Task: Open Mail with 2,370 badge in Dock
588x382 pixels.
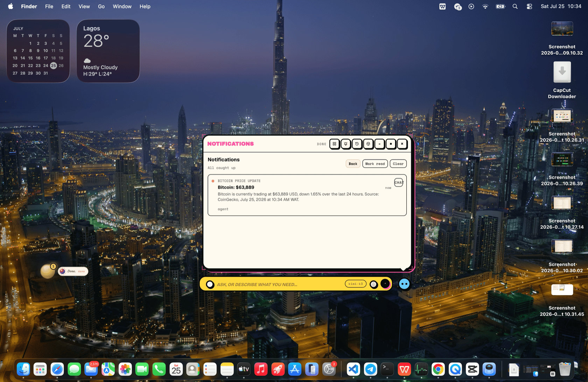Action: (x=91, y=369)
